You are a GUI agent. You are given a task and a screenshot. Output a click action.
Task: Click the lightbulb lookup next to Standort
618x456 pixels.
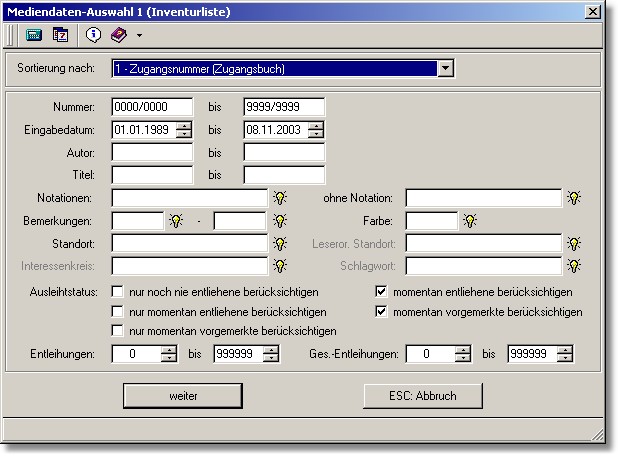[281, 243]
